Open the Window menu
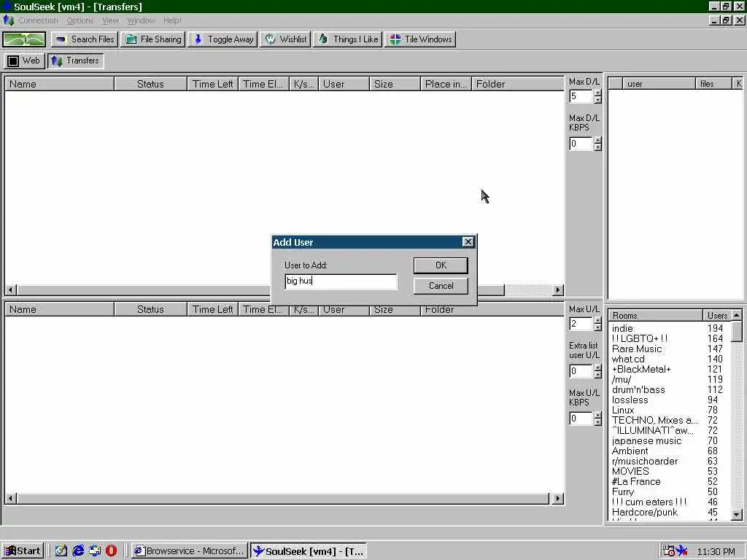The width and height of the screenshot is (747, 560). click(141, 20)
